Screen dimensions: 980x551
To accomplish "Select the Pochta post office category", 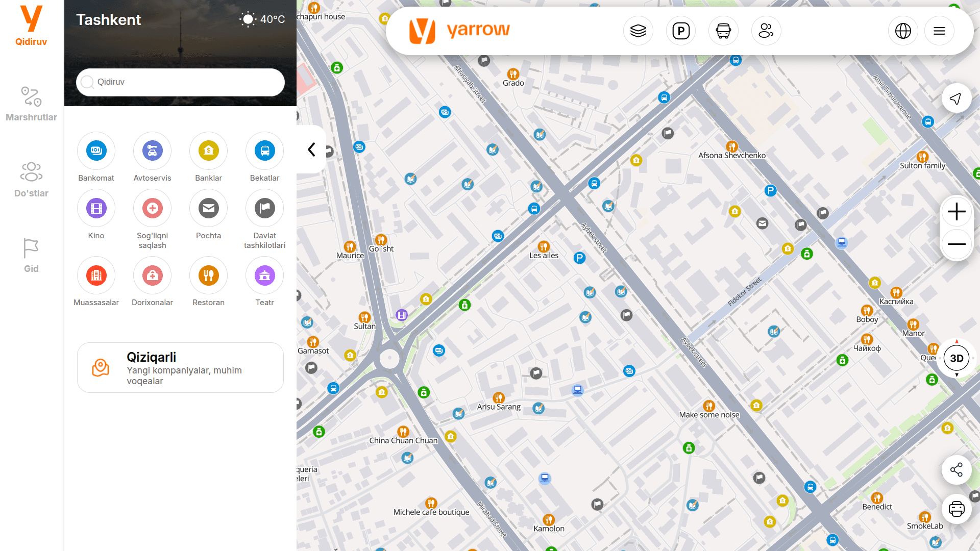I will click(x=208, y=208).
